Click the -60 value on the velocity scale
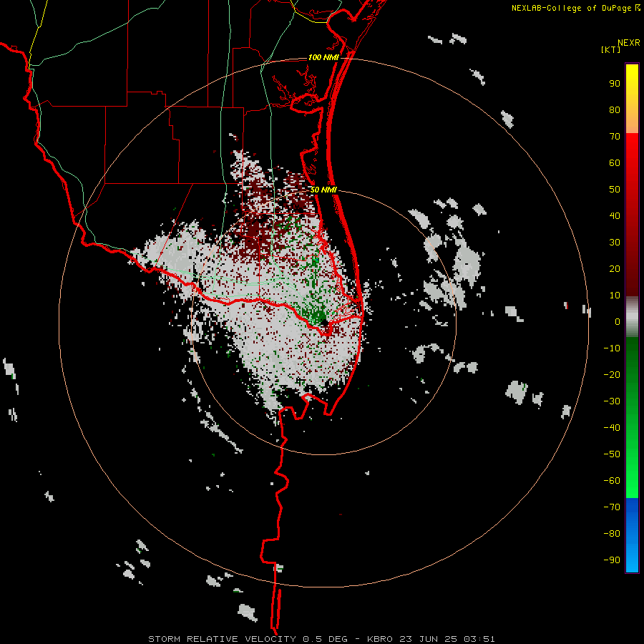This screenshot has width=644, height=644. coord(612,481)
